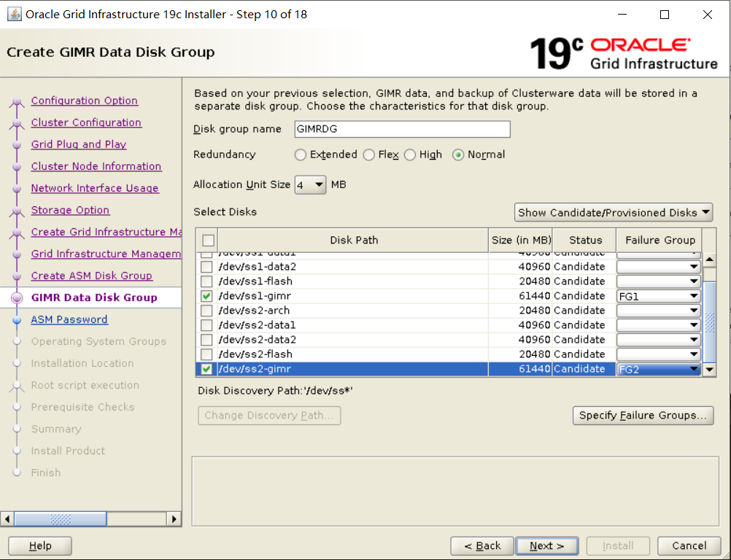The width and height of the screenshot is (731, 560).
Task: Click Specify Failure Groups button
Action: coord(643,416)
